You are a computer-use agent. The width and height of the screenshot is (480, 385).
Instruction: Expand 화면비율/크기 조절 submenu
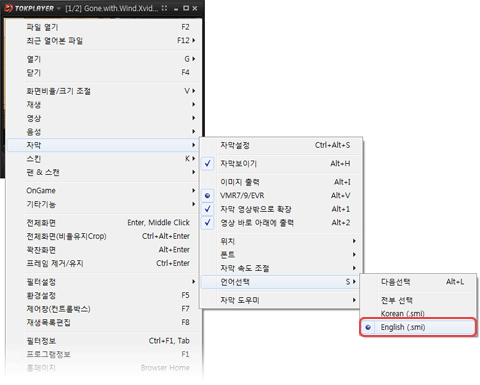104,91
